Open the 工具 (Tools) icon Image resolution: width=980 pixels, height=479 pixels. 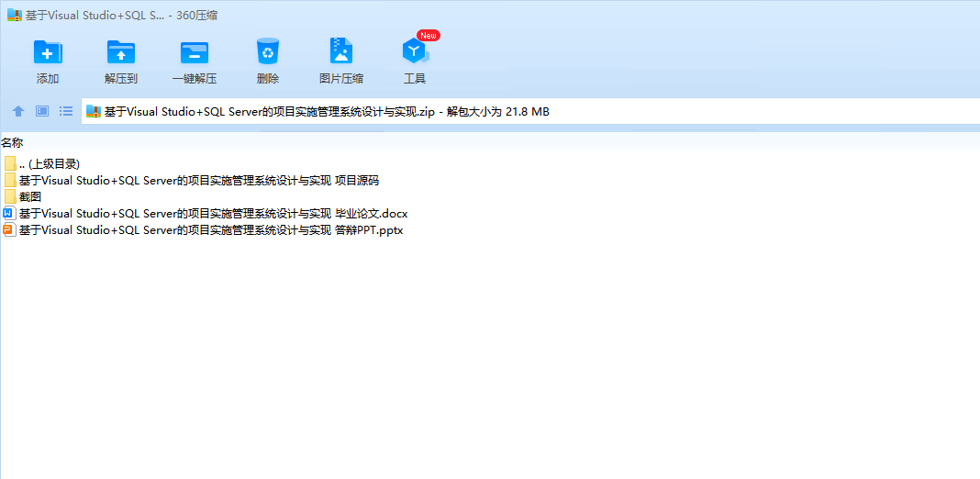[x=415, y=51]
